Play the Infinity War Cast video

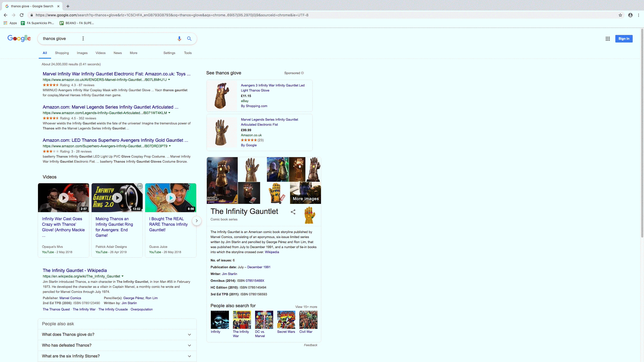(x=63, y=198)
